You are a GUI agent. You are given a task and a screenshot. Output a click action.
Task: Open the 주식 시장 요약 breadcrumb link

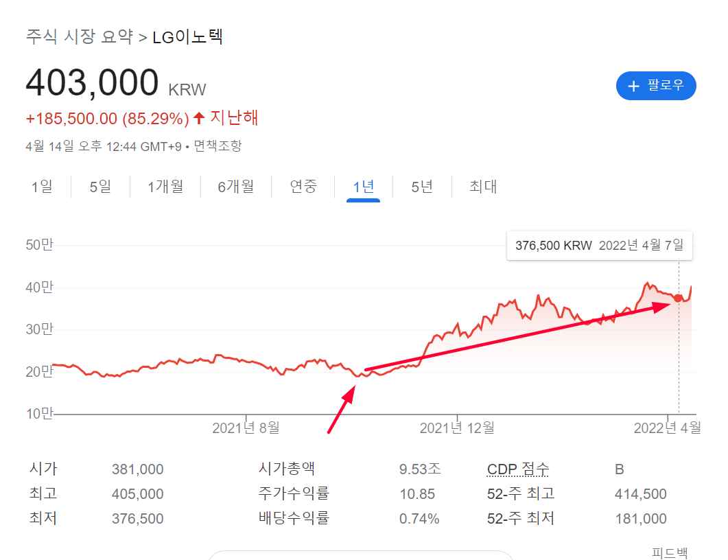pos(80,36)
